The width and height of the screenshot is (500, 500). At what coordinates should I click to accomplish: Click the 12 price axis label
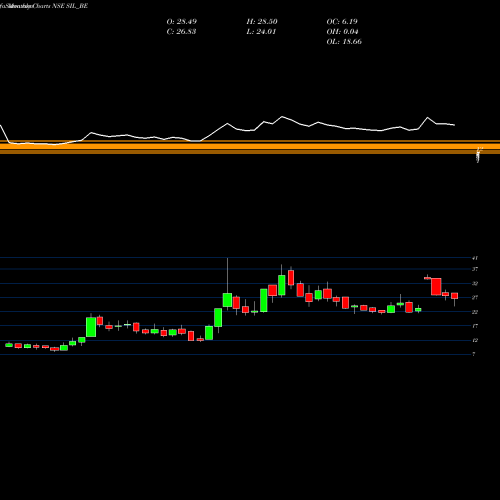click(475, 340)
